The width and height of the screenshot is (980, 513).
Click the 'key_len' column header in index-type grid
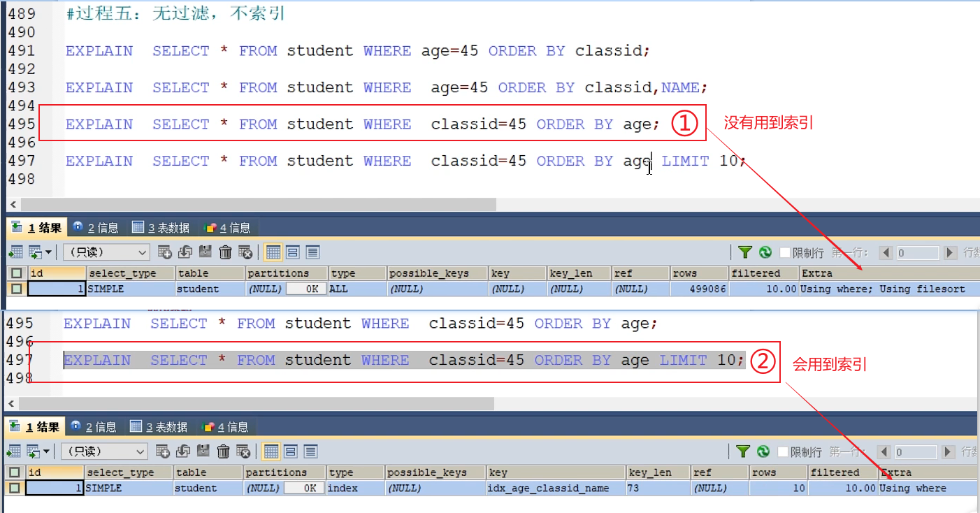point(658,472)
